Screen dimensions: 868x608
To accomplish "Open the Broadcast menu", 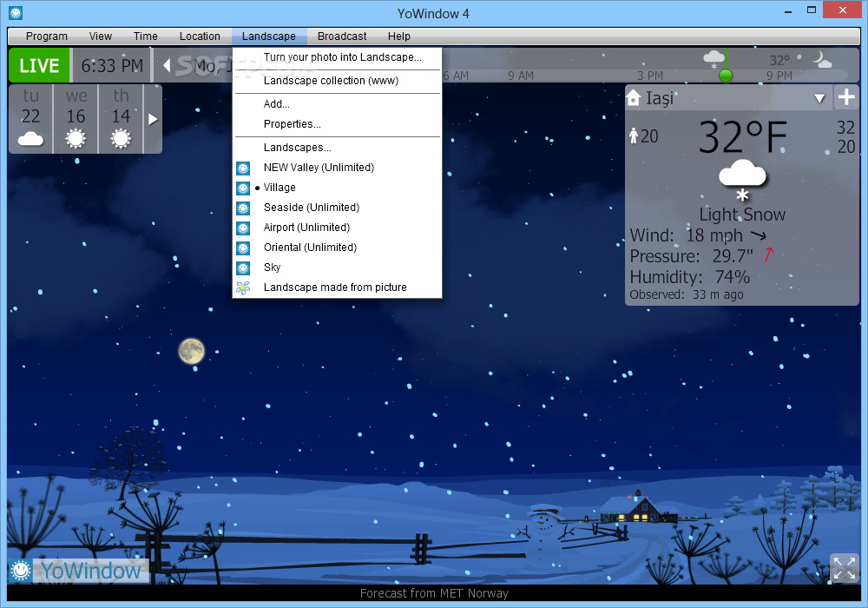I will pos(341,36).
